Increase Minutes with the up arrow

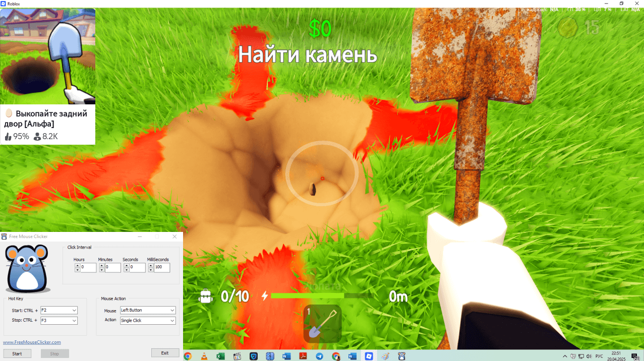(102, 265)
